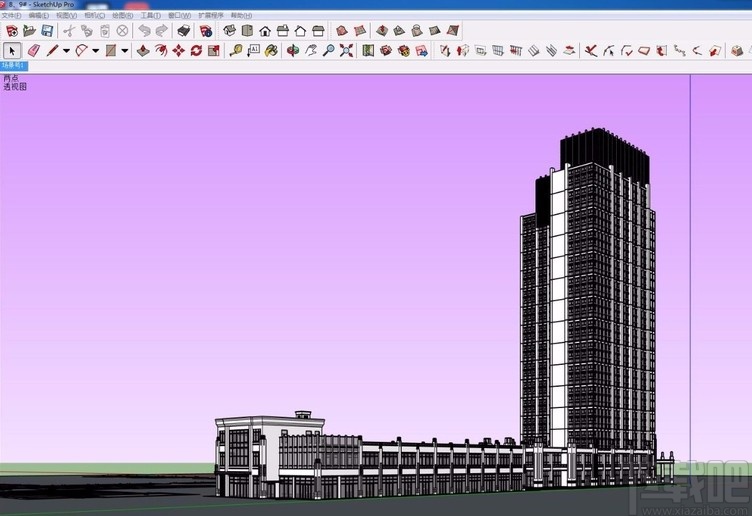Viewport: 752px width, 516px height.
Task: Click the circled-X Delete icon
Action: tap(122, 31)
